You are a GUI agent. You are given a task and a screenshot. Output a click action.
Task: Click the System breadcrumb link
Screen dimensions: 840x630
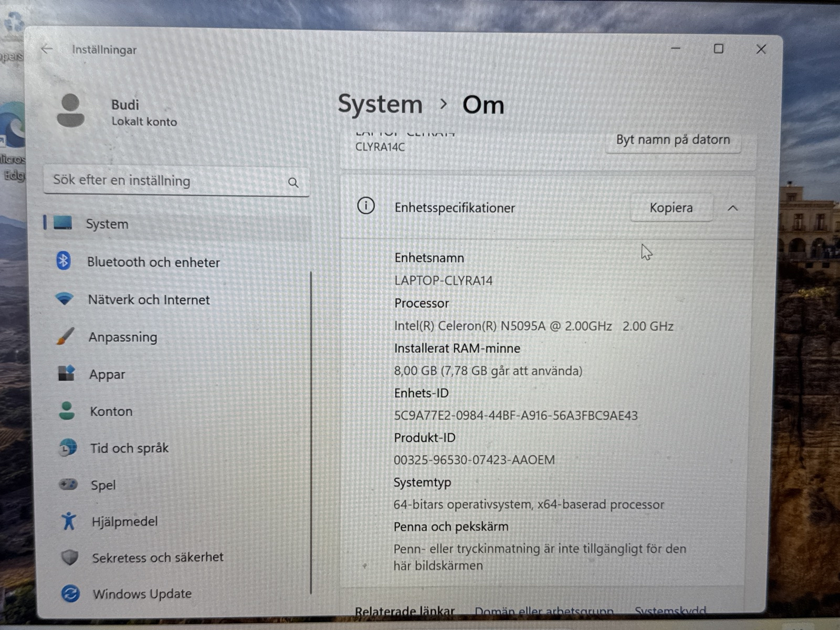click(x=380, y=104)
